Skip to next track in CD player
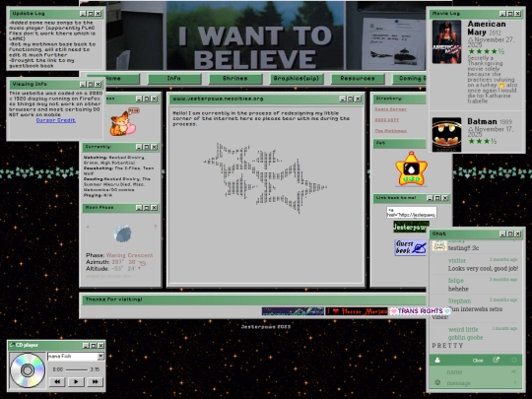The image size is (532, 399). [95, 381]
